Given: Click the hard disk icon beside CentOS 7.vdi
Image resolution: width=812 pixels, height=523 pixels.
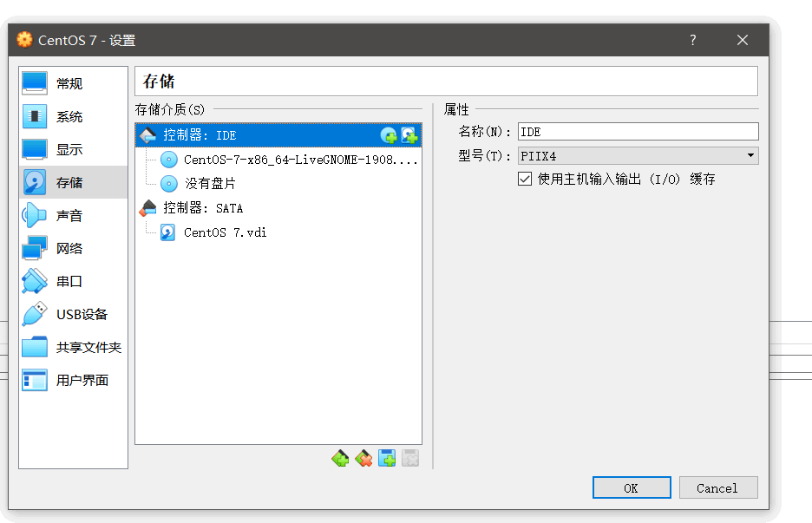Looking at the screenshot, I should pyautogui.click(x=167, y=232).
